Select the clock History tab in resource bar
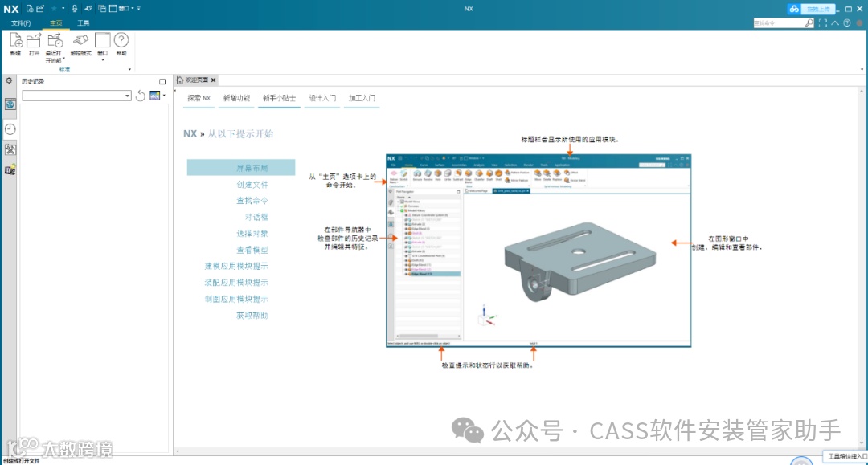This screenshot has height=465, width=868. 10,128
